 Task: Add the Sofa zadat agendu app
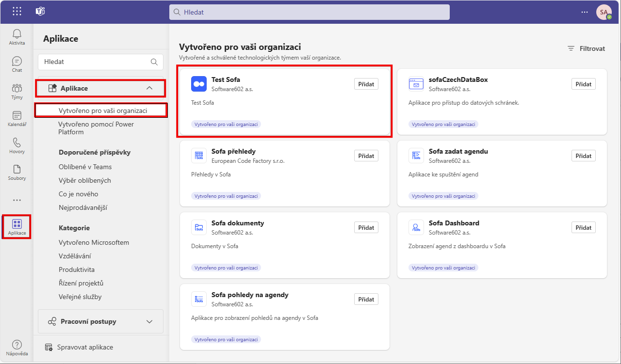pyautogui.click(x=584, y=156)
